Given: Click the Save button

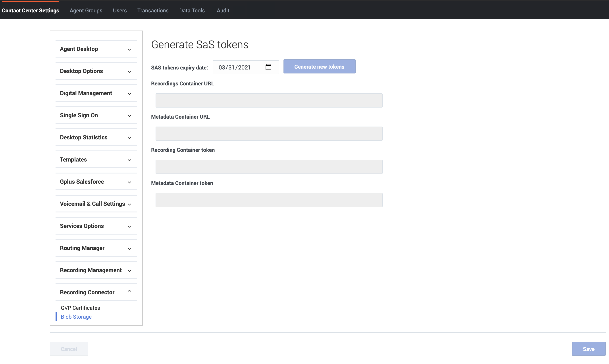Looking at the screenshot, I should (x=588, y=349).
